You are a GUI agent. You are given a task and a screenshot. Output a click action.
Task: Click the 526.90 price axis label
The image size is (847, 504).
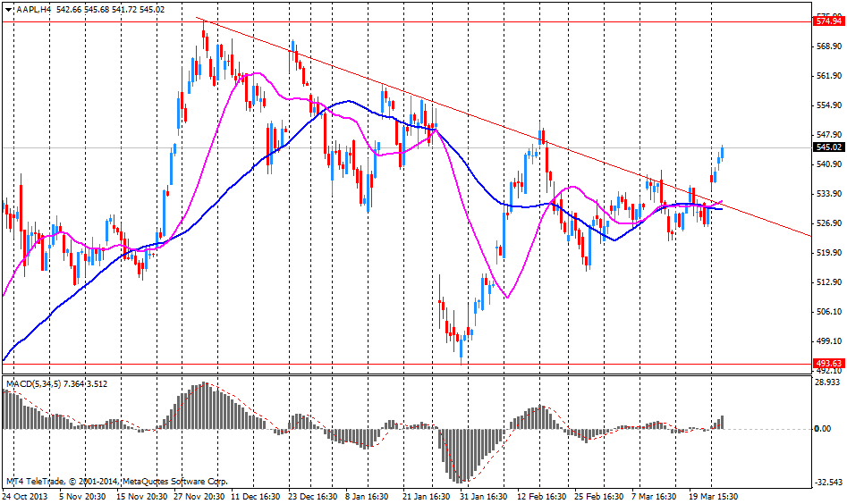coord(829,223)
